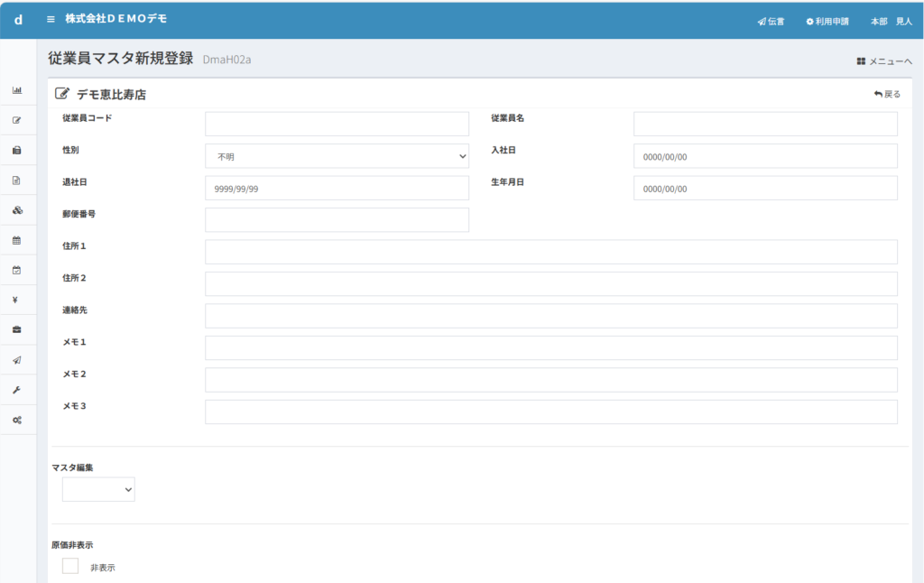924x583 pixels.
Task: Click the 従業員コード input field
Action: 337,124
